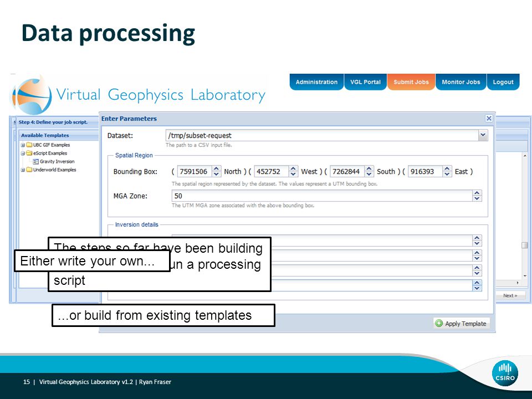Click the MGA Zone input field

(322, 196)
